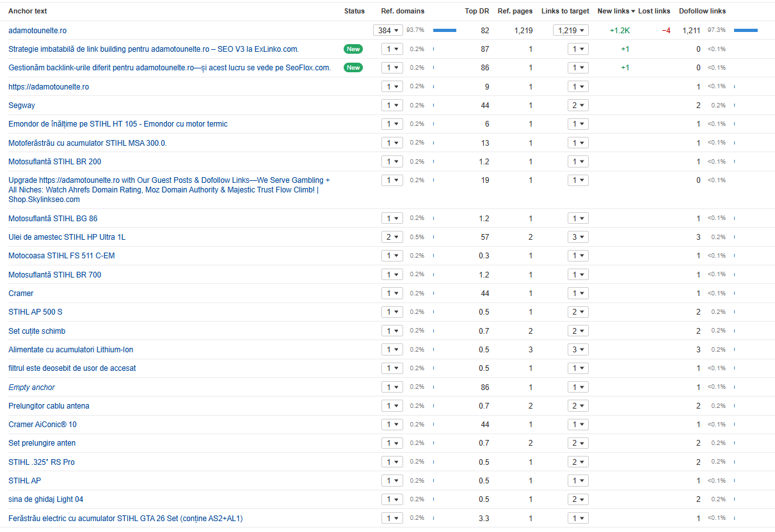This screenshot has height=532, width=775.
Task: Click the Empty anchor link
Action: 31,387
